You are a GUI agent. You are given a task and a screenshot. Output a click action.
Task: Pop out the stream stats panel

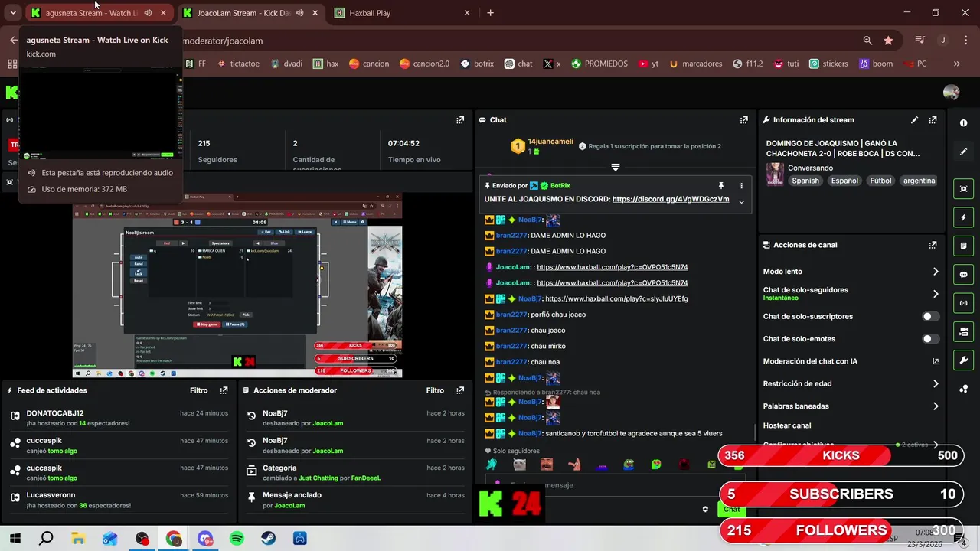[x=460, y=120]
